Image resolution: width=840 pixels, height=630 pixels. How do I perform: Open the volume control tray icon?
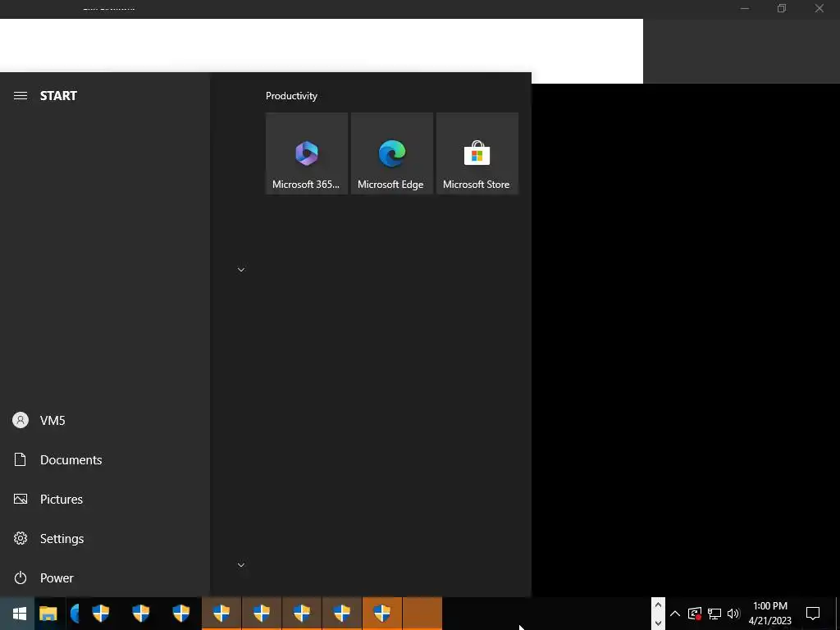733,614
